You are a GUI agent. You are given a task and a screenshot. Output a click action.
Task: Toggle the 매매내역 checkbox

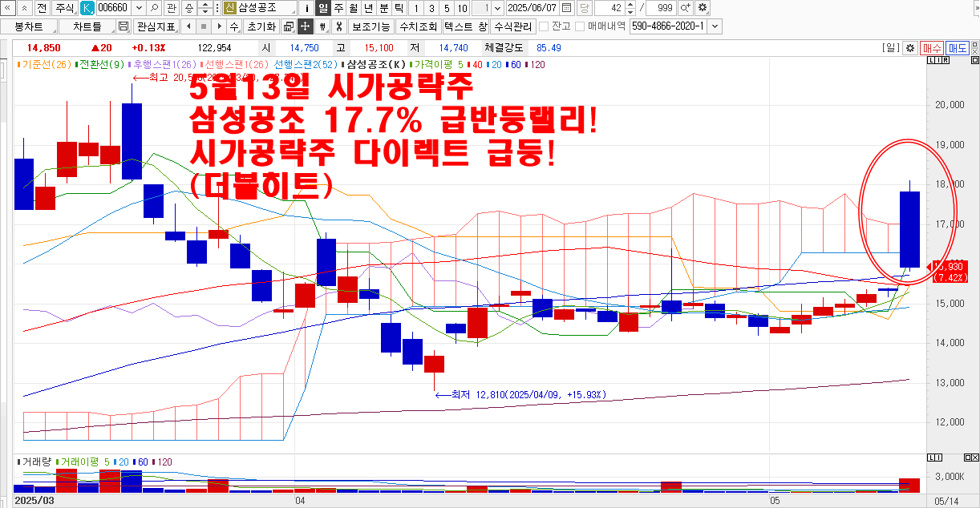[580, 26]
